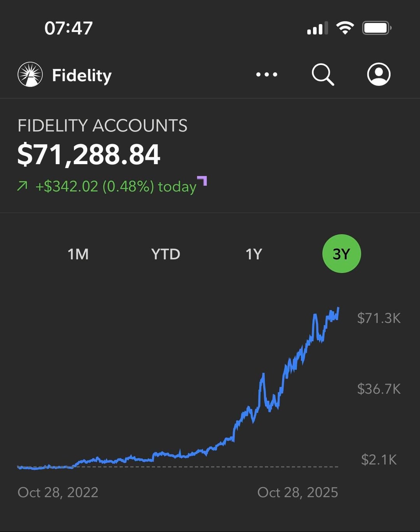
Task: Tap the Fidelity starburst logo
Action: [x=30, y=74]
